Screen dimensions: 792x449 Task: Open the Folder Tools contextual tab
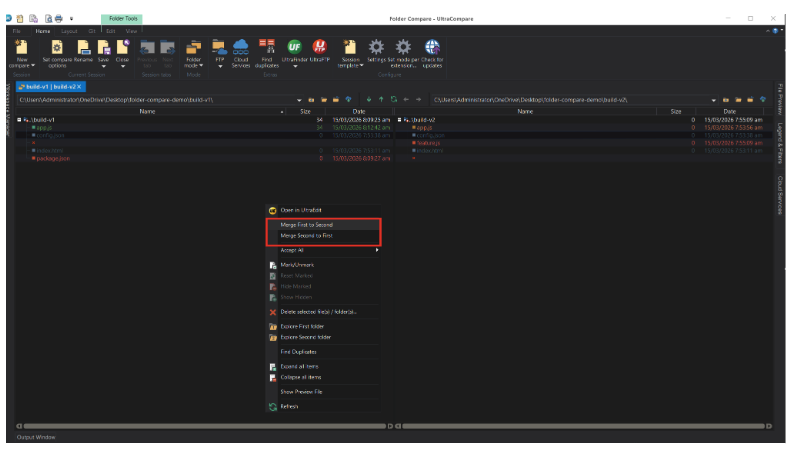(122, 19)
